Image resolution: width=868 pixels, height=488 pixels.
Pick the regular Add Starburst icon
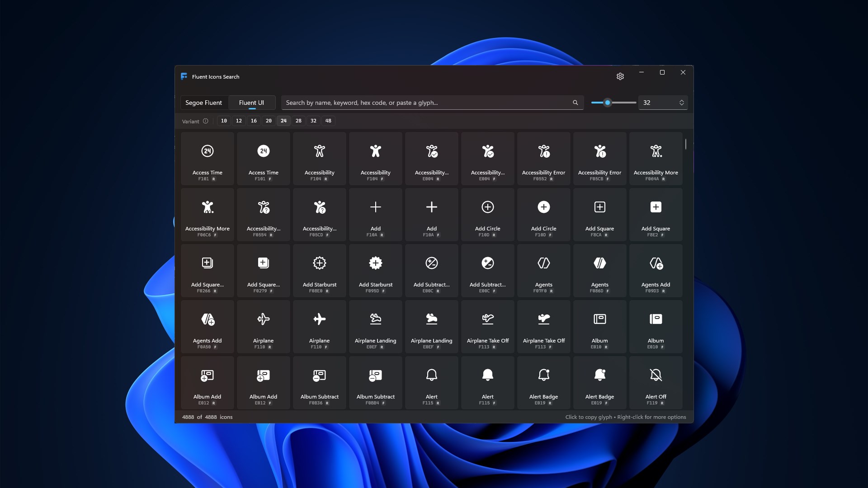pos(320,271)
